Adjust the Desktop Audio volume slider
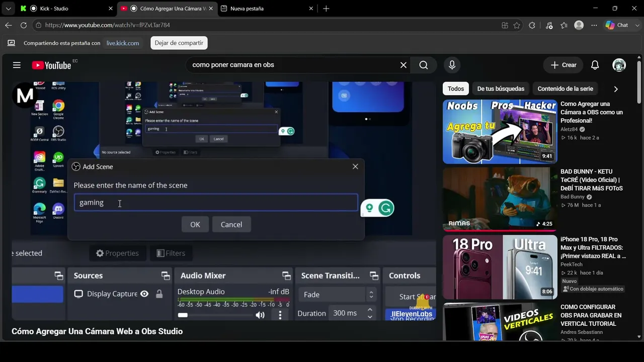This screenshot has height=362, width=644. tap(216, 315)
